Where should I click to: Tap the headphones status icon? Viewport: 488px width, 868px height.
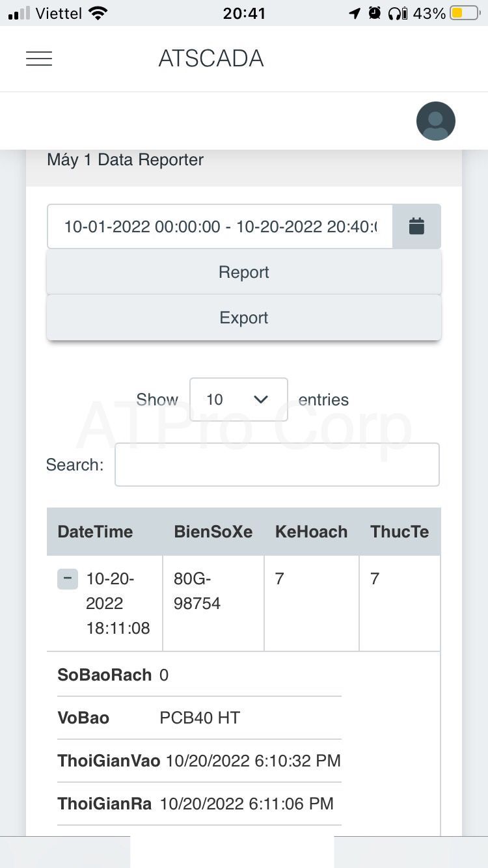[397, 13]
